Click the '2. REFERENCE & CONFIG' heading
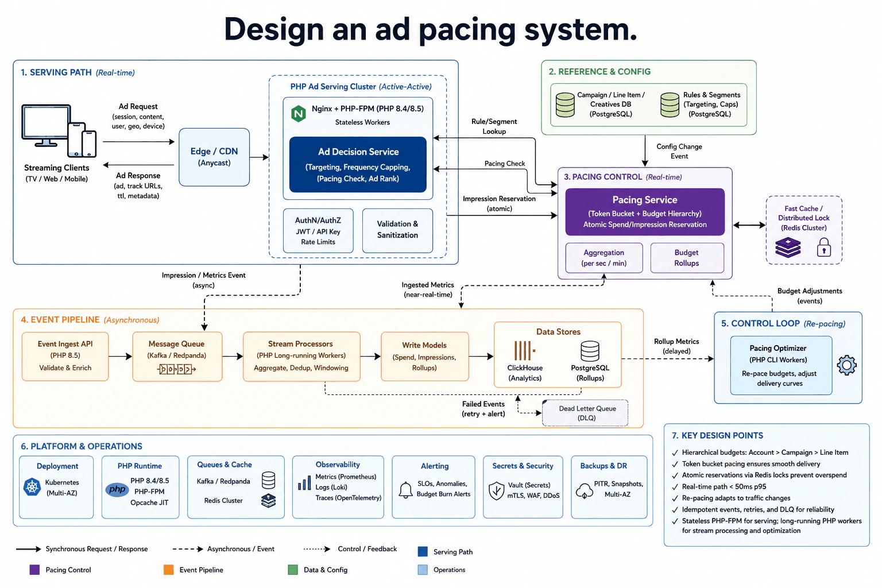This screenshot has width=882, height=588. [x=599, y=72]
